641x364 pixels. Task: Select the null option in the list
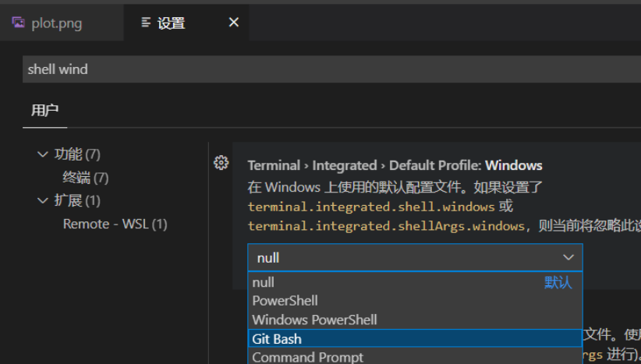[264, 282]
